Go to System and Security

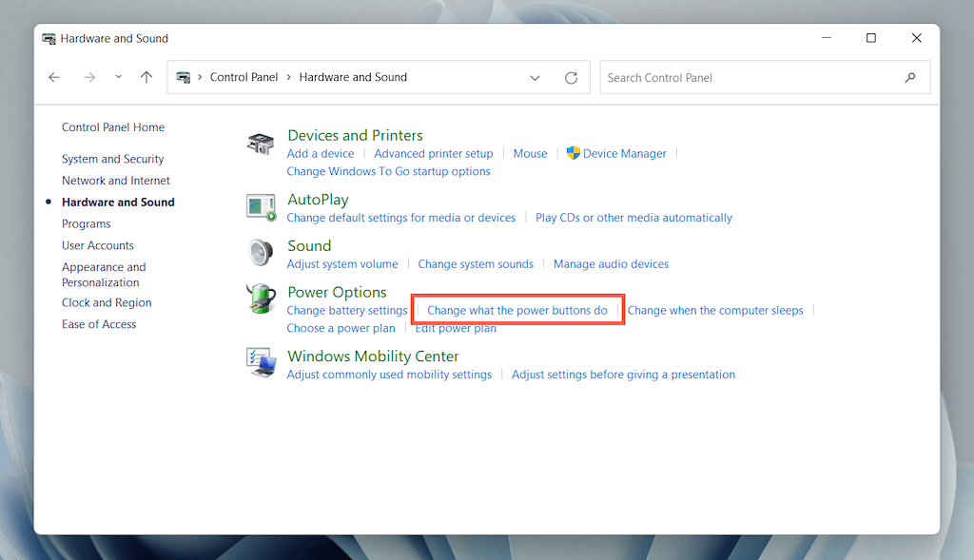112,159
